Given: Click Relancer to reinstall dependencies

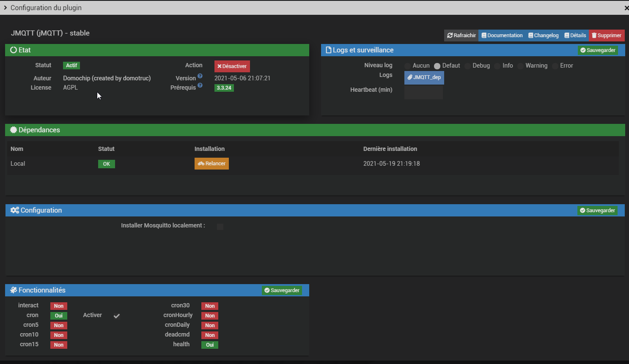Looking at the screenshot, I should 211,164.
